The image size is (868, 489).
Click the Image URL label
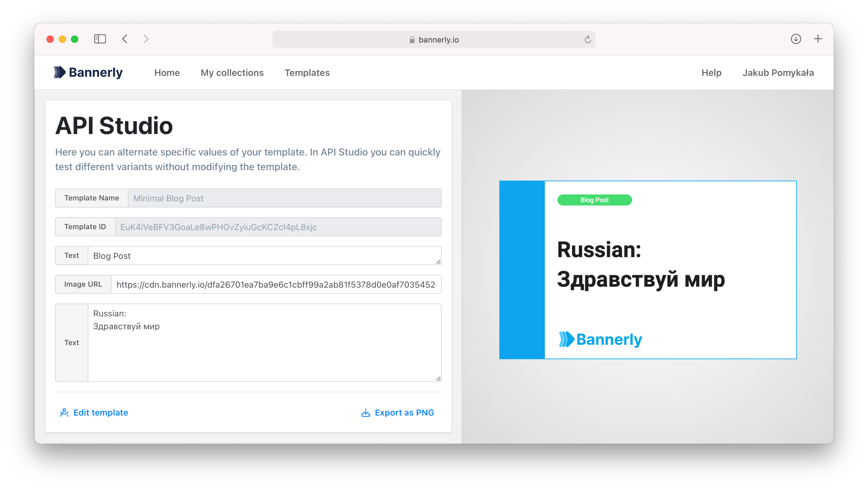click(83, 284)
